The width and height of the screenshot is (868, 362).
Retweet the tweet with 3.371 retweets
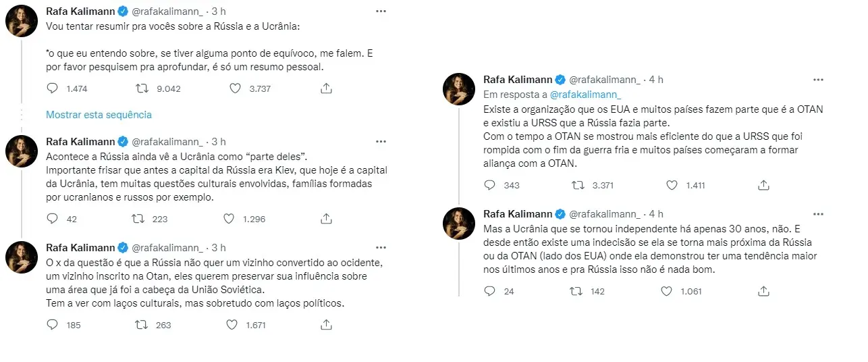[578, 185]
